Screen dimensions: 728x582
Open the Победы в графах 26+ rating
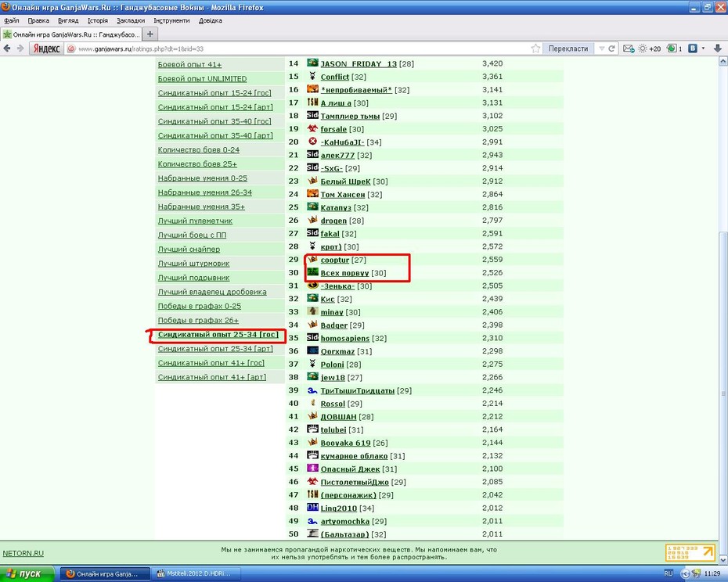(198, 320)
